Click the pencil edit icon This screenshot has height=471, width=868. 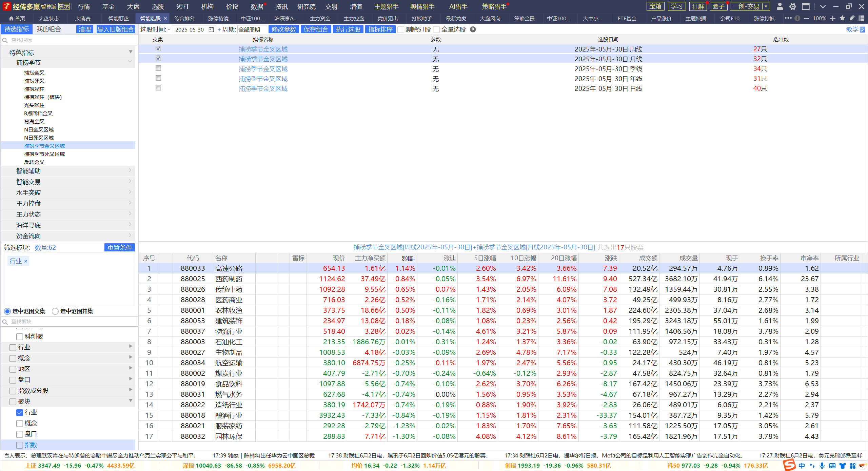coord(852,18)
